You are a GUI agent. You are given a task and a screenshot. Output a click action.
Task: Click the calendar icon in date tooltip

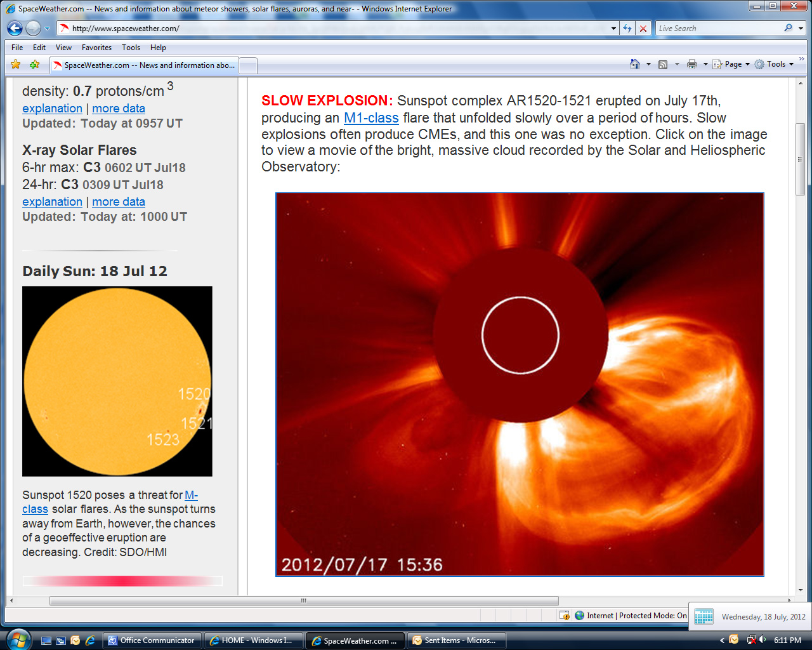click(704, 616)
